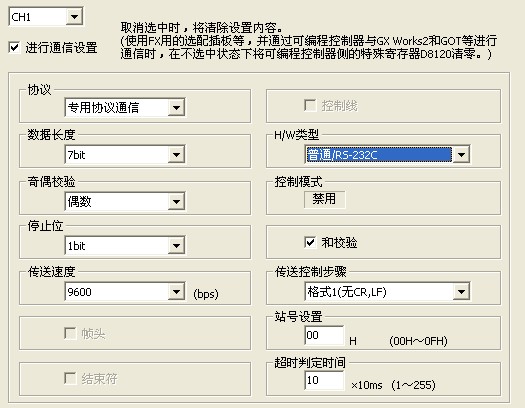This screenshot has height=408, width=525.
Task: Click the 专用协议通信 protocol text
Action: pos(103,108)
